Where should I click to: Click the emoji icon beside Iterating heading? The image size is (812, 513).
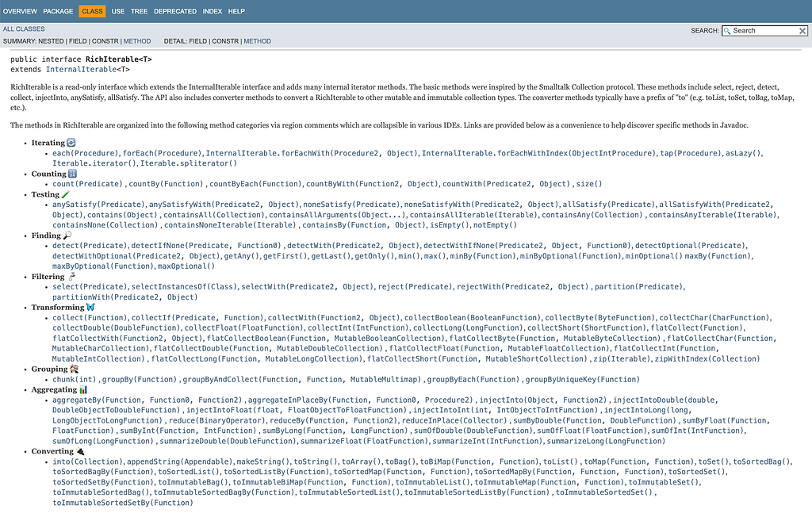point(71,143)
